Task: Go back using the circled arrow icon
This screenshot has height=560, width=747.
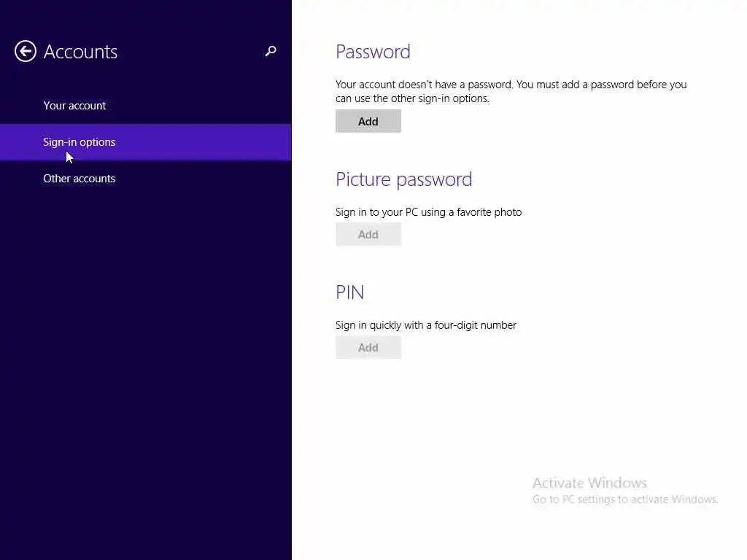Action: click(26, 51)
